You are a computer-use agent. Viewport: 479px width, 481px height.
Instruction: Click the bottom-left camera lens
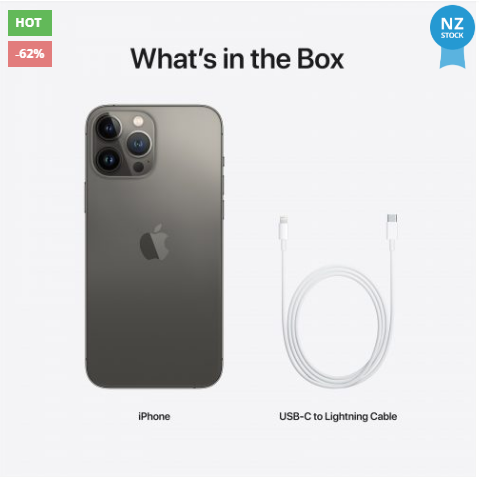point(109,161)
